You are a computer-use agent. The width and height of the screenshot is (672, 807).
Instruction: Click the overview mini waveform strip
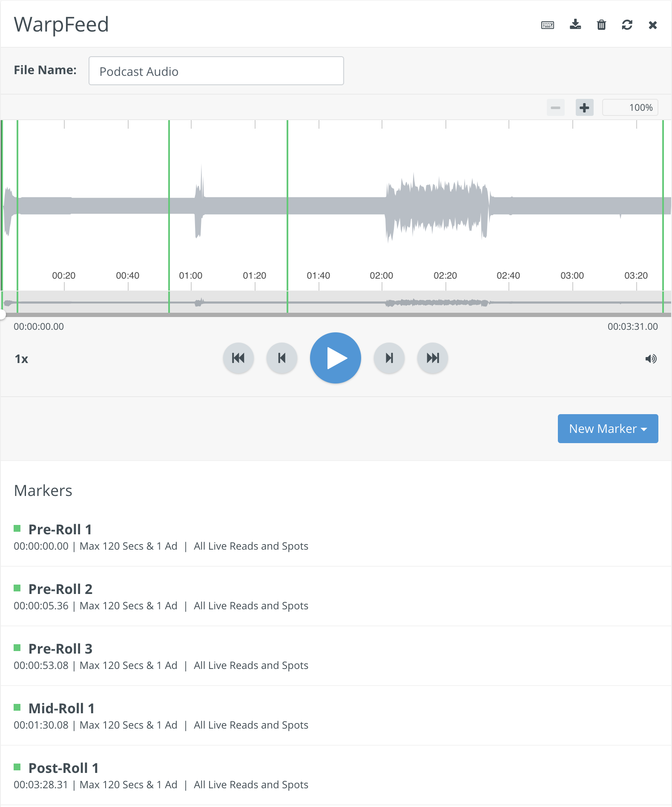click(x=336, y=302)
